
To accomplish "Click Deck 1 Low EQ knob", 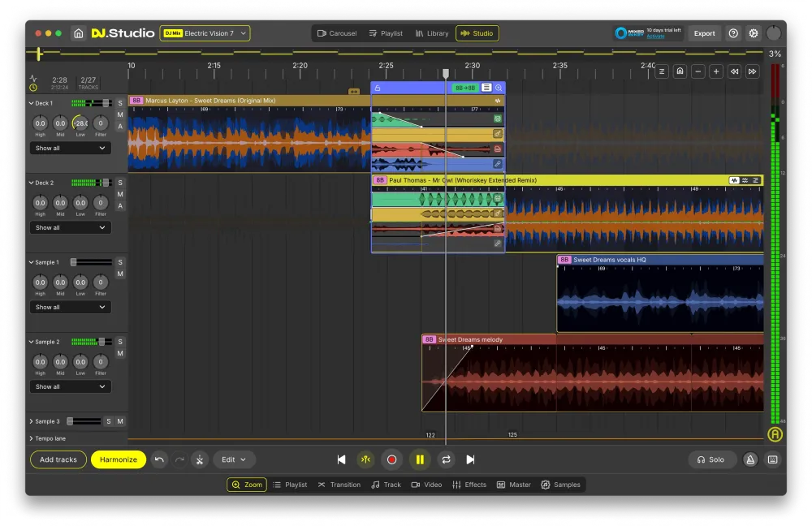I will click(80, 123).
